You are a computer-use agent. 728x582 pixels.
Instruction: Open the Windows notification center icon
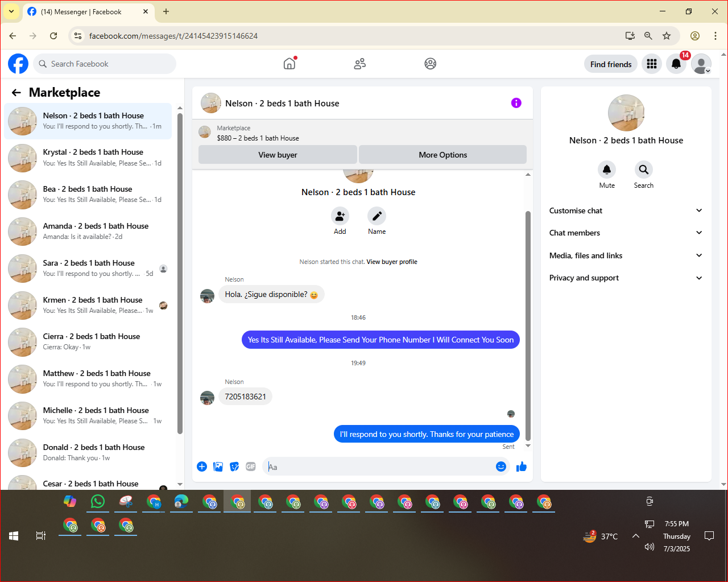(709, 536)
